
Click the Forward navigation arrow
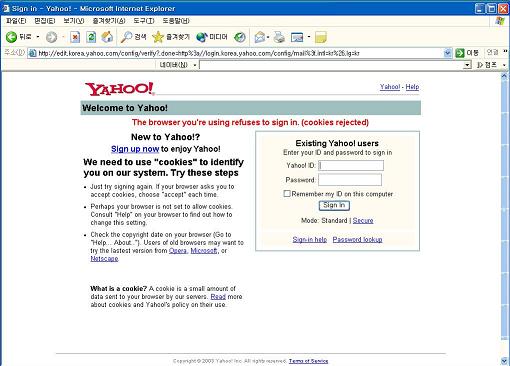click(x=51, y=37)
